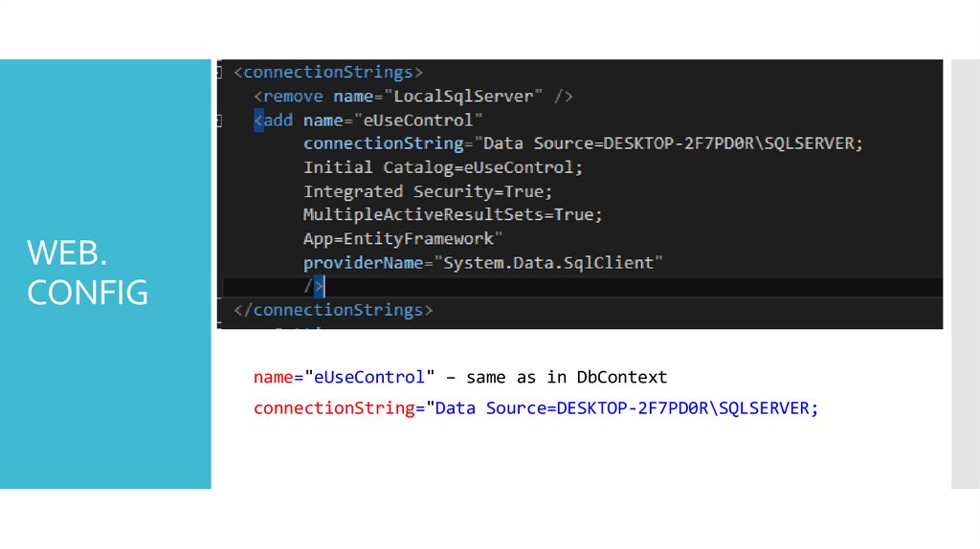Click the "System.Data.SqlClient" value
This screenshot has height=549, width=980.
[552, 262]
